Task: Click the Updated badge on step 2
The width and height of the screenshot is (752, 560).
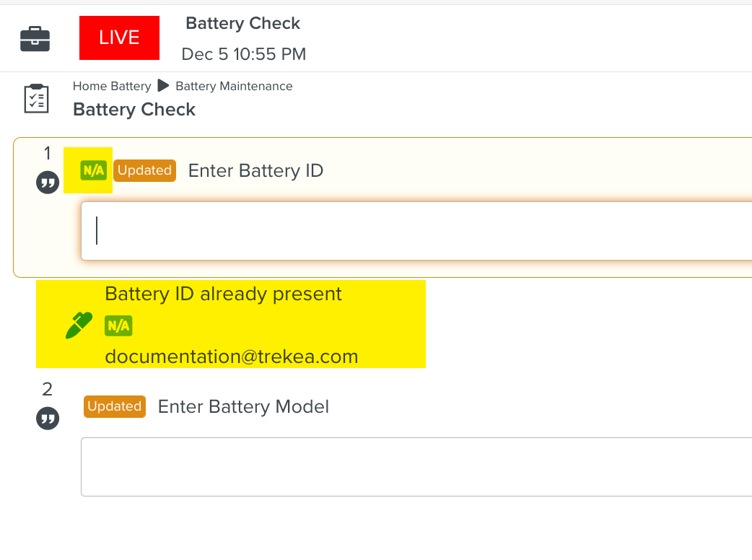Action: pos(114,406)
